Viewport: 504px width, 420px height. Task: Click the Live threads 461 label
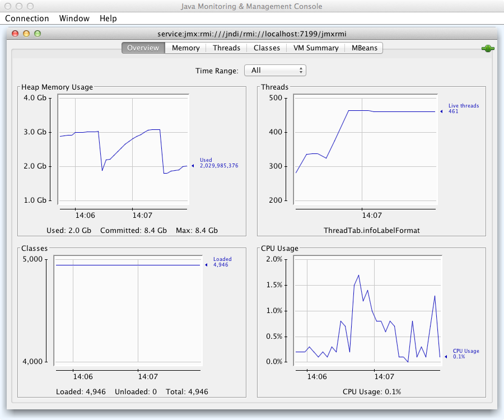point(464,109)
